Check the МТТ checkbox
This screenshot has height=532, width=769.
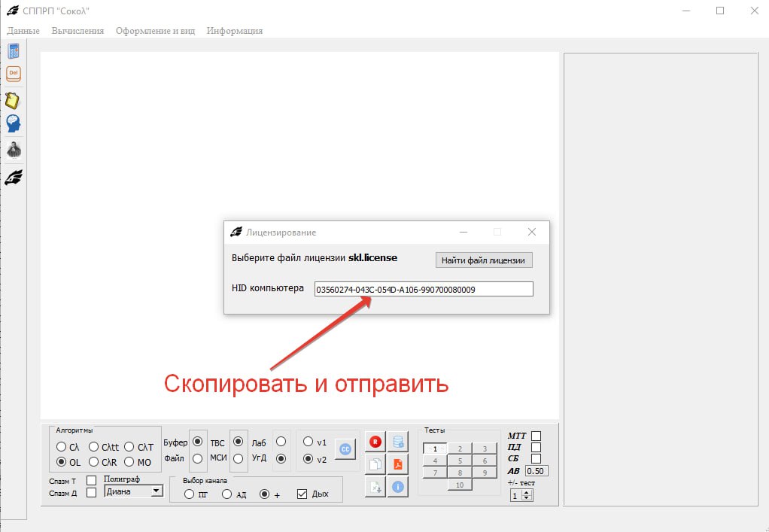[536, 435]
